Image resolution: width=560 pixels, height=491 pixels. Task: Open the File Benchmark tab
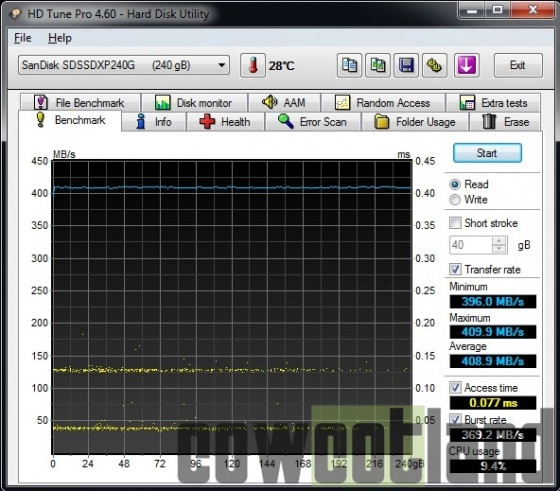pos(80,103)
